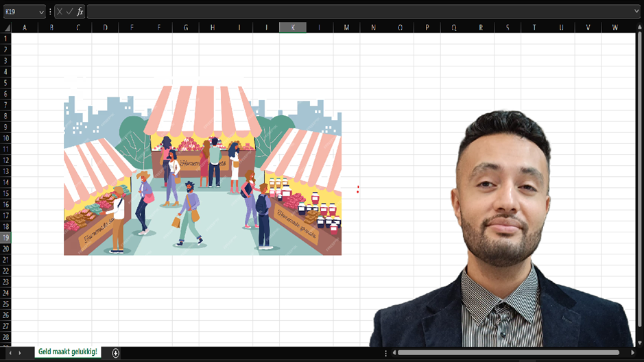Click the Insert Function fx icon
The height and width of the screenshot is (362, 644).
(80, 12)
